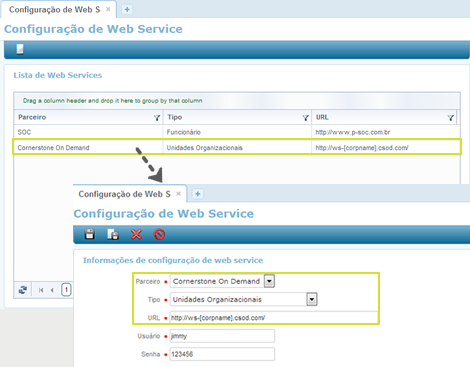Select the Cornerstone On Demand row
The height and width of the screenshot is (367, 470).
237,147
